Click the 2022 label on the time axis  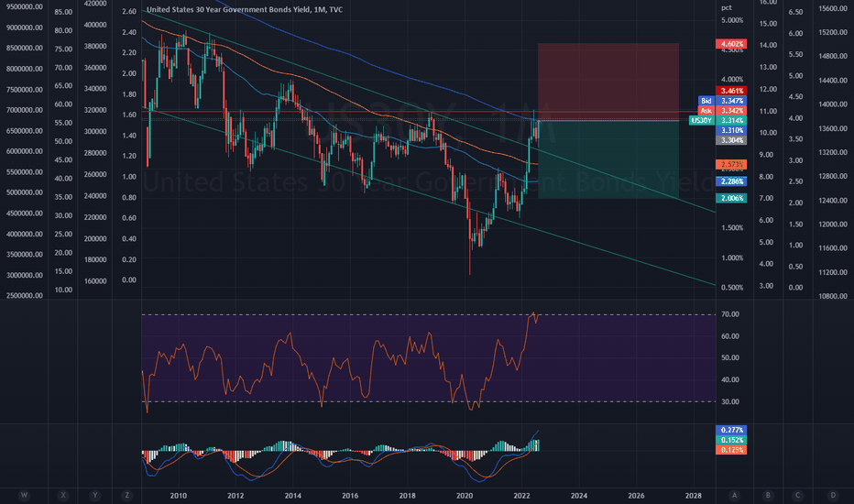[x=521, y=495]
